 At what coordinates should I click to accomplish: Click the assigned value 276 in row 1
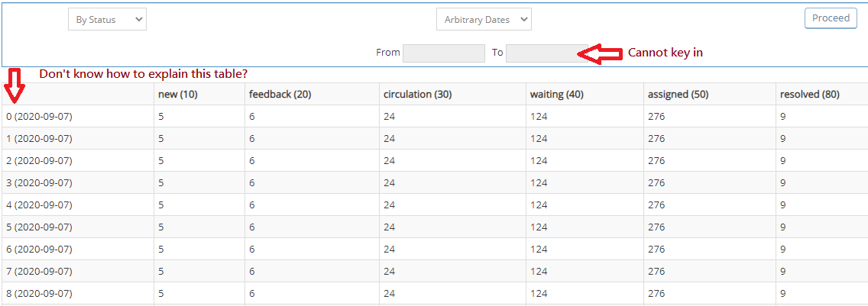click(x=656, y=139)
